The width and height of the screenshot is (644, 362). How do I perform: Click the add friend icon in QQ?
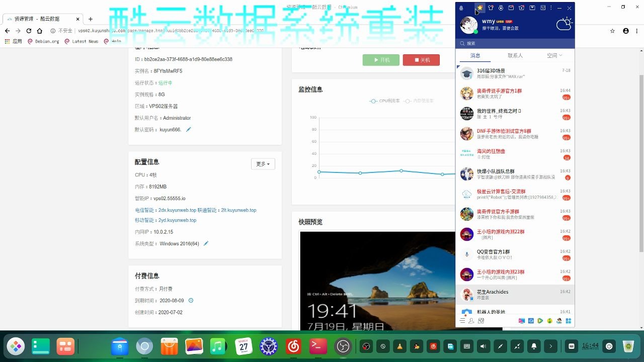click(471, 321)
